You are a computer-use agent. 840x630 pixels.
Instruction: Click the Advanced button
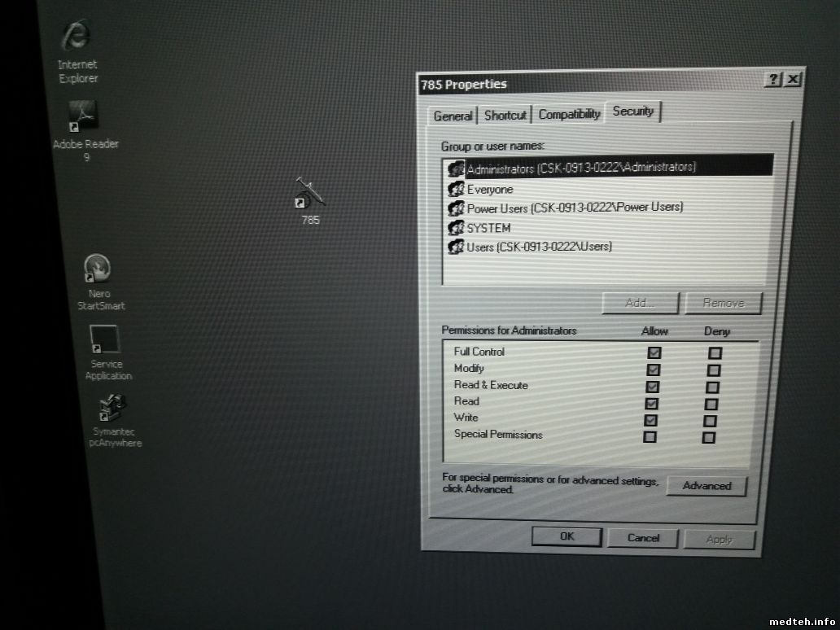[706, 486]
